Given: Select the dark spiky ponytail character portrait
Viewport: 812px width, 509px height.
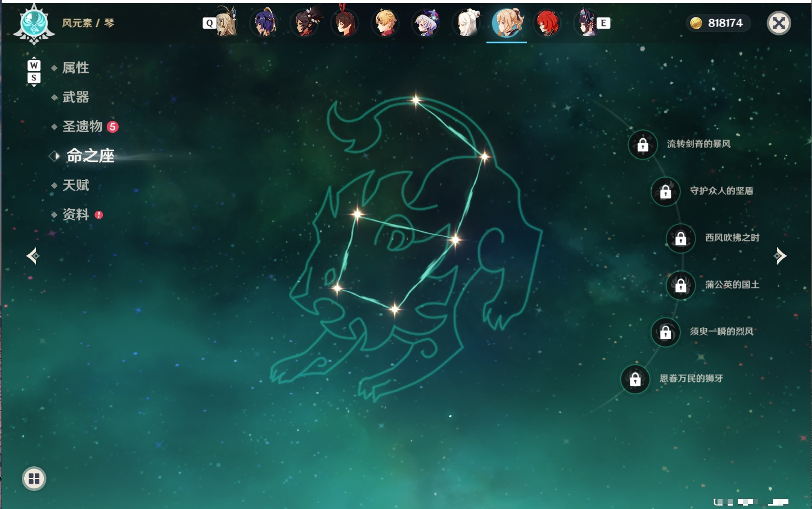Looking at the screenshot, I should 305,22.
